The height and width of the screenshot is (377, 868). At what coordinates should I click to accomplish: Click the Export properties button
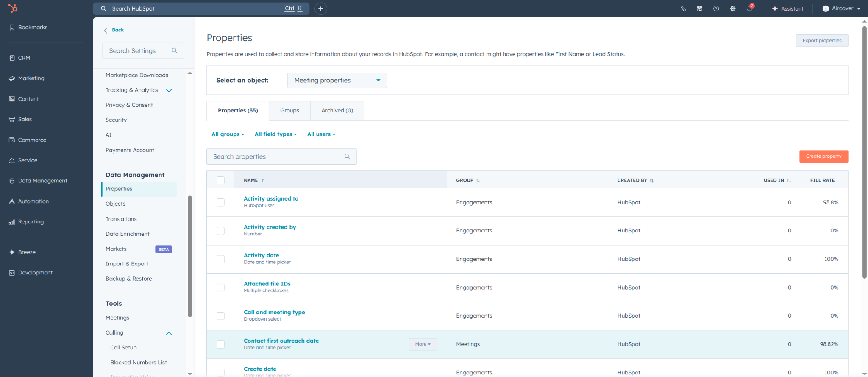tap(822, 41)
